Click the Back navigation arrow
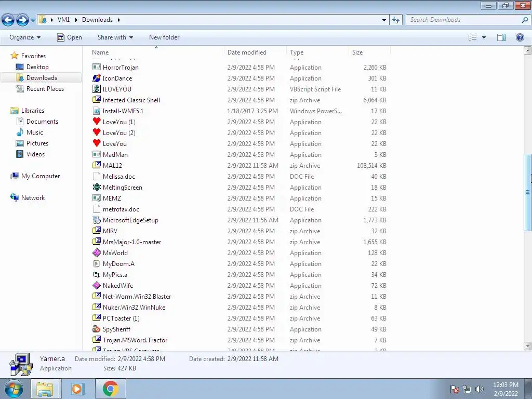This screenshot has height=399, width=532. (x=8, y=20)
